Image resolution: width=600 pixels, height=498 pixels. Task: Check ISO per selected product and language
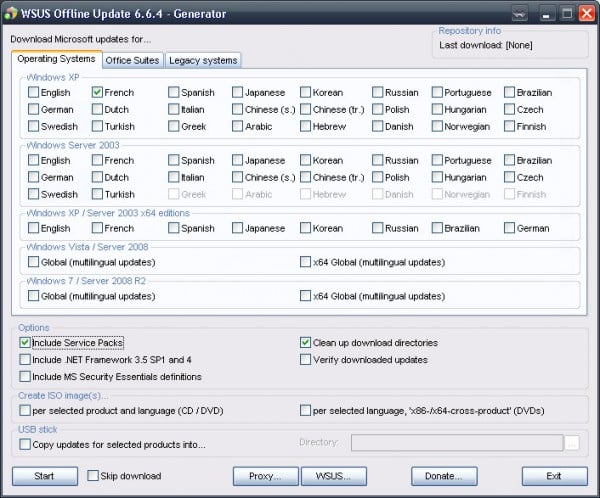pos(25,410)
